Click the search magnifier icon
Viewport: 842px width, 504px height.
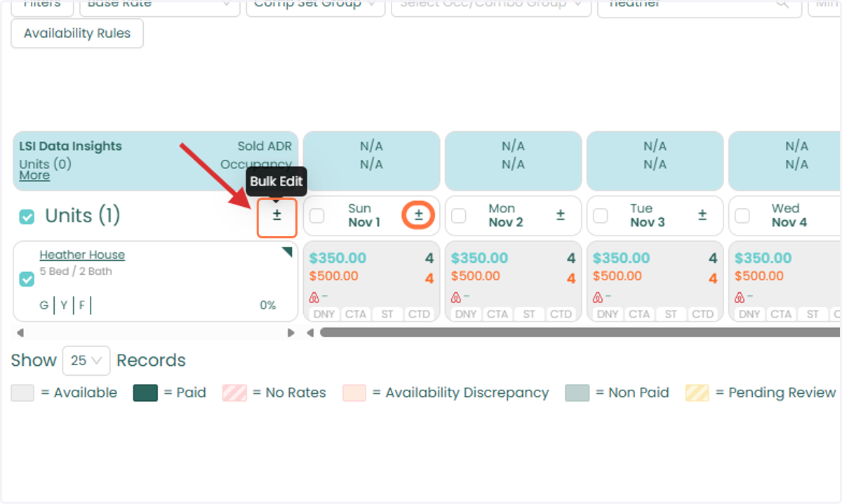783,4
